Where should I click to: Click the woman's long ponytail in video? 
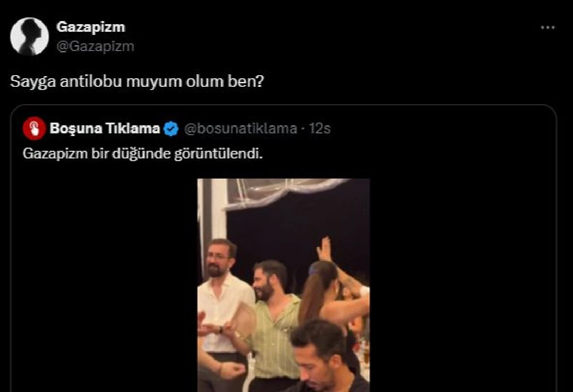(314, 291)
